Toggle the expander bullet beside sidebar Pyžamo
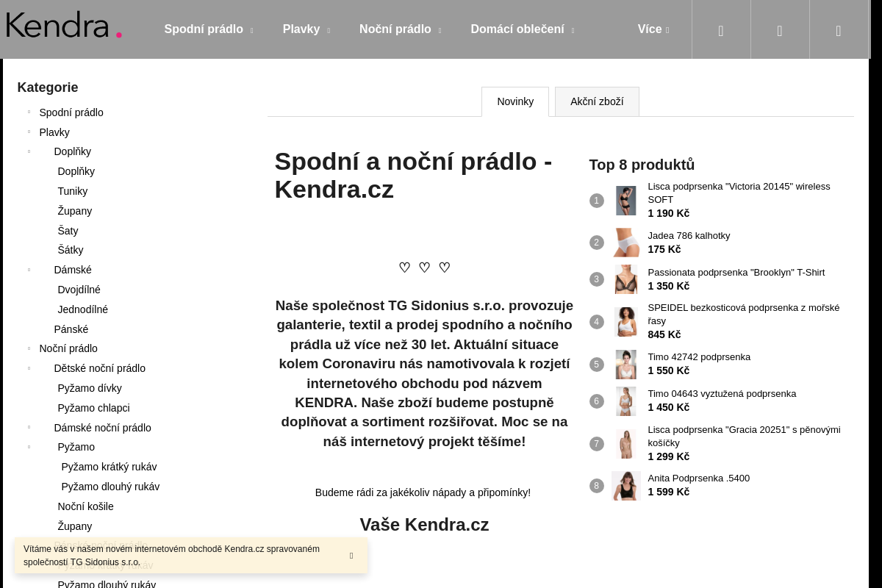This screenshot has width=882, height=588. (29, 447)
